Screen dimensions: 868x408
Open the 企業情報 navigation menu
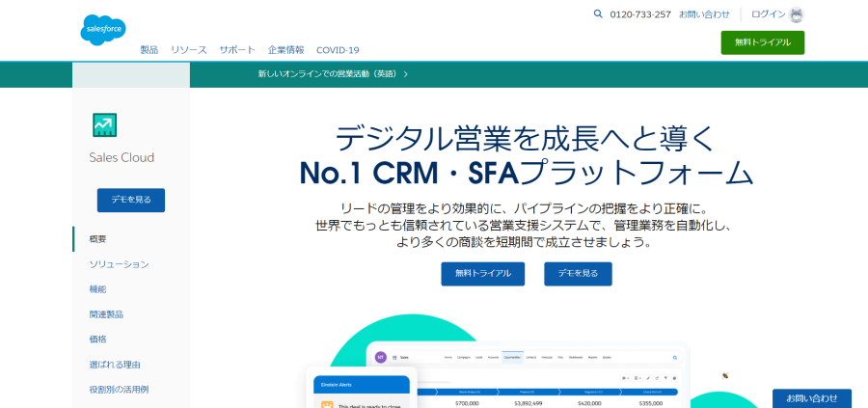coord(286,50)
